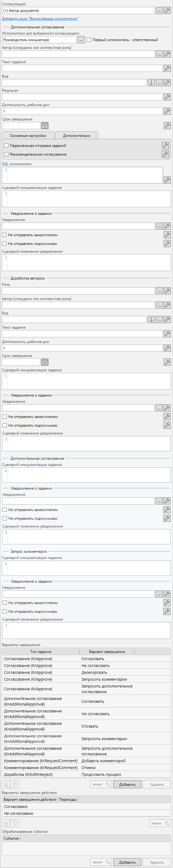Image resolution: width=173 pixels, height=868 pixels.
Task: Open calendar picker in Доработка автором section
Action: pos(45,362)
